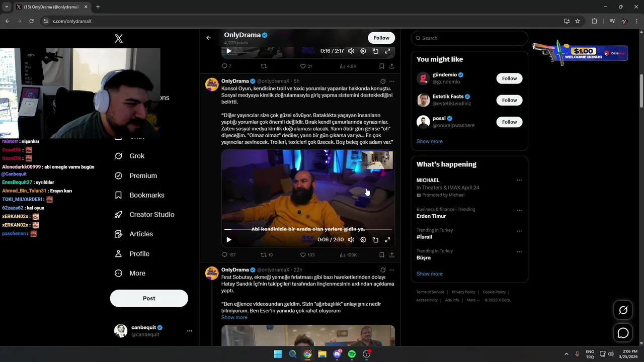Enter fullscreen on 2:30 video
This screenshot has width=644, height=362.
[x=387, y=240]
